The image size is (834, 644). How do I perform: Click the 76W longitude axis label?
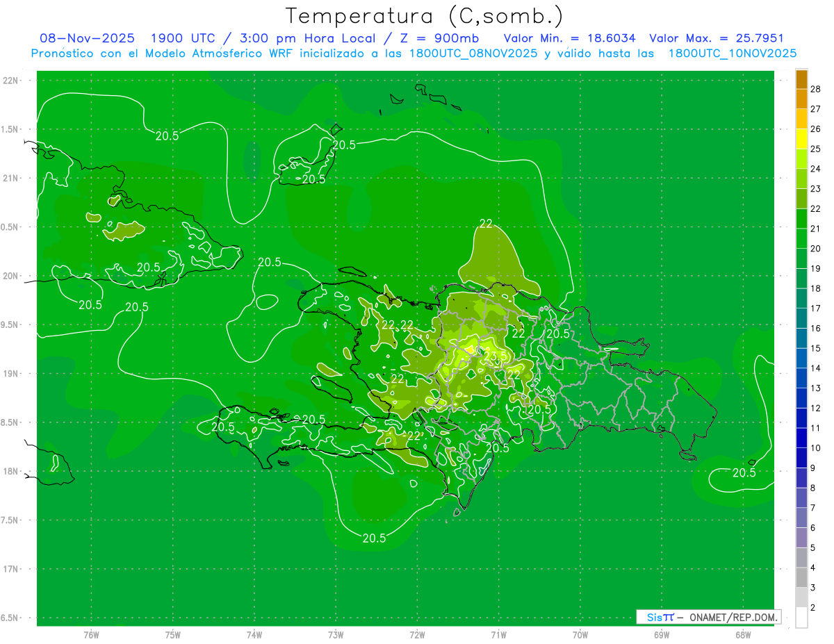point(91,634)
